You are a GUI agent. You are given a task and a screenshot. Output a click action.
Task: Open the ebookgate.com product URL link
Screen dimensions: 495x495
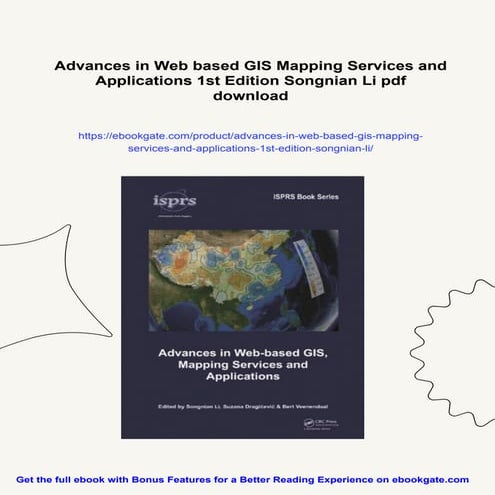[250, 142]
